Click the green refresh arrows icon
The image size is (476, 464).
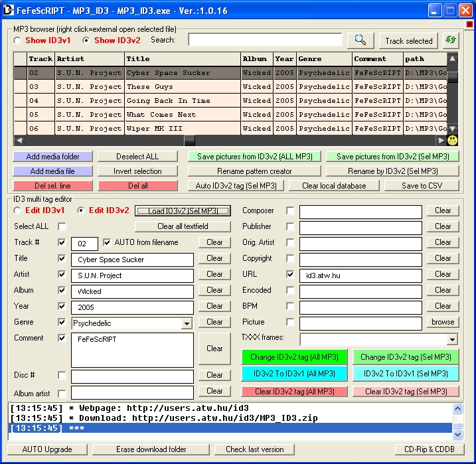coord(451,40)
